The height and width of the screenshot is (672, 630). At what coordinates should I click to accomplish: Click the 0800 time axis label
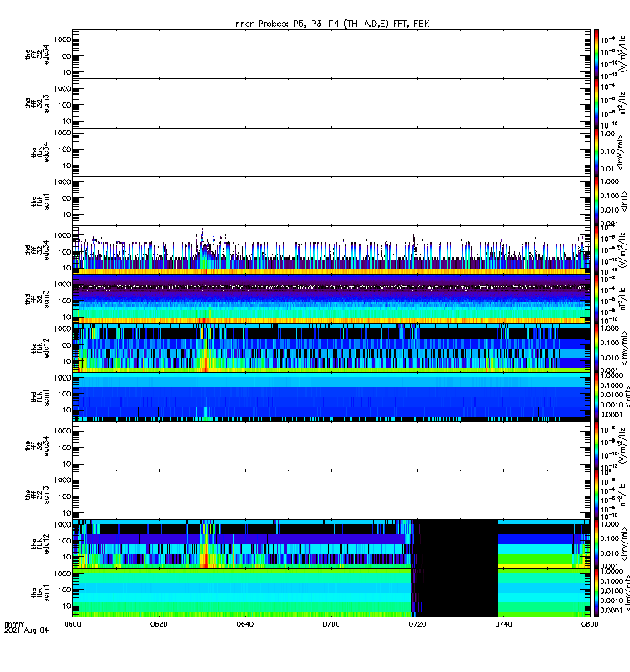[590, 624]
